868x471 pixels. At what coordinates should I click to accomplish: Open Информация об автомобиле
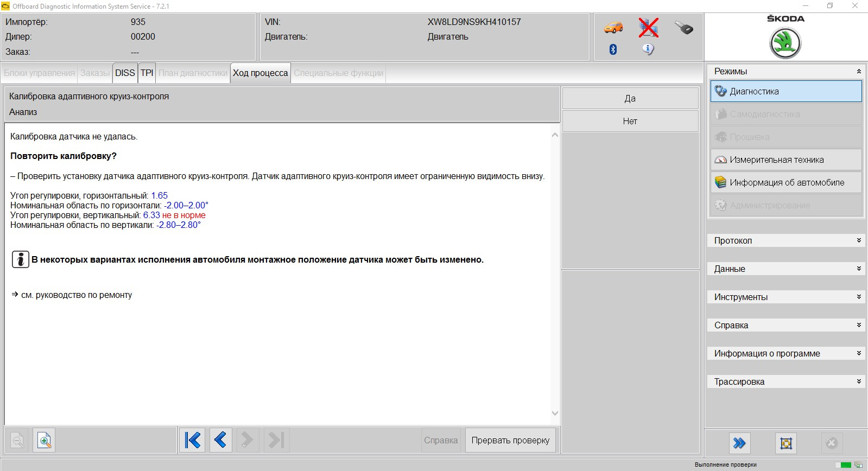coord(786,182)
